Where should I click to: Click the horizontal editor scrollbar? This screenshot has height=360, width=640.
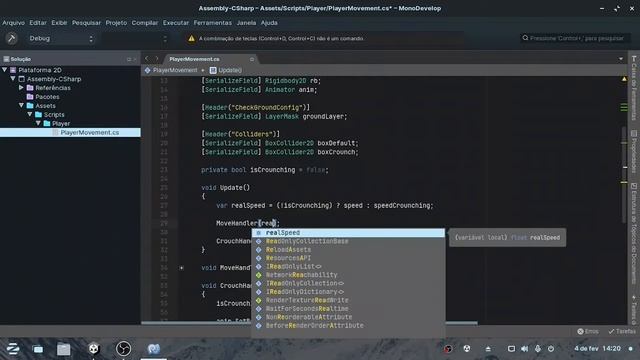pos(309,323)
